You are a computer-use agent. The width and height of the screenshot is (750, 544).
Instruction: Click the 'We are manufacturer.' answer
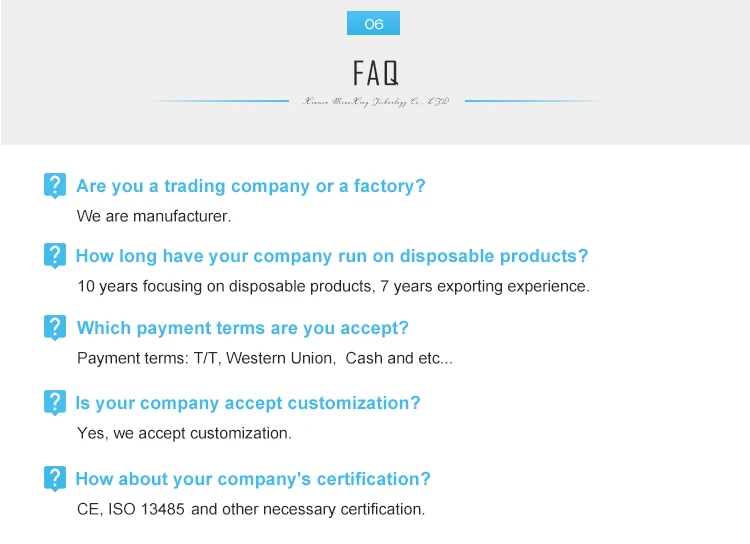tap(154, 216)
